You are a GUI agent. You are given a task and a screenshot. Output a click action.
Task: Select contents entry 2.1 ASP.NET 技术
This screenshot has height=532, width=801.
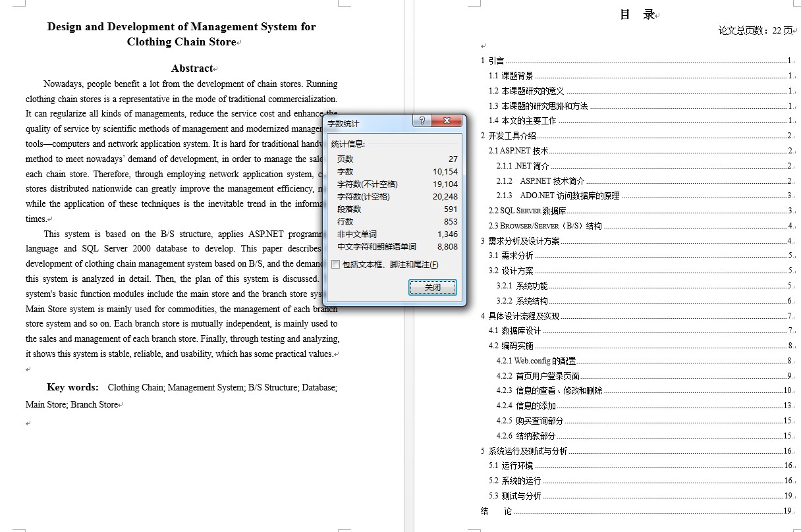(x=640, y=151)
